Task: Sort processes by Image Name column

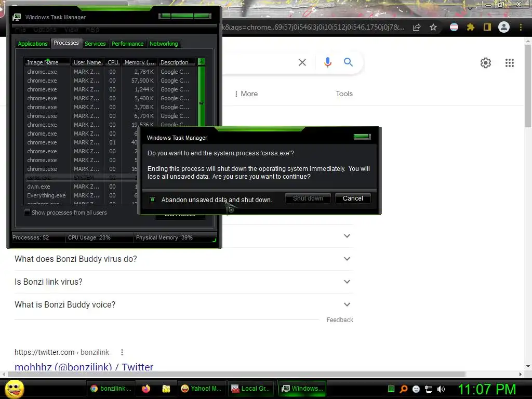Action: (47, 62)
